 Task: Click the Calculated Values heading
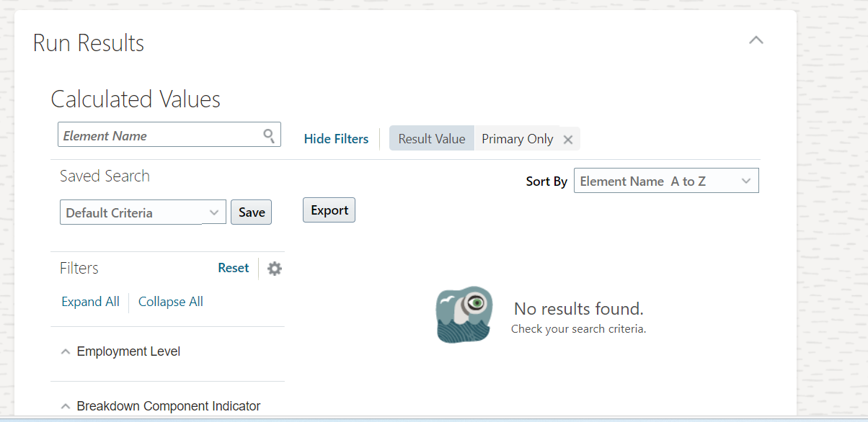pyautogui.click(x=136, y=99)
